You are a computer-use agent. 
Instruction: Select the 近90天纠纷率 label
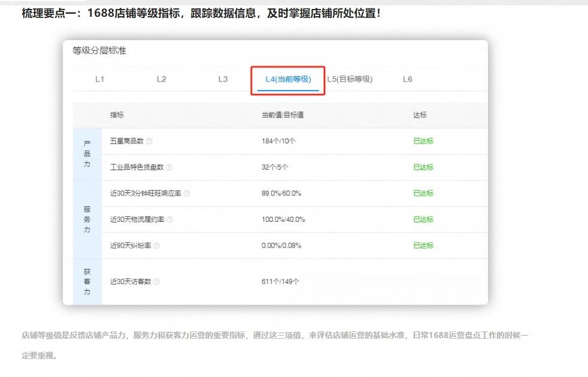[131, 246]
